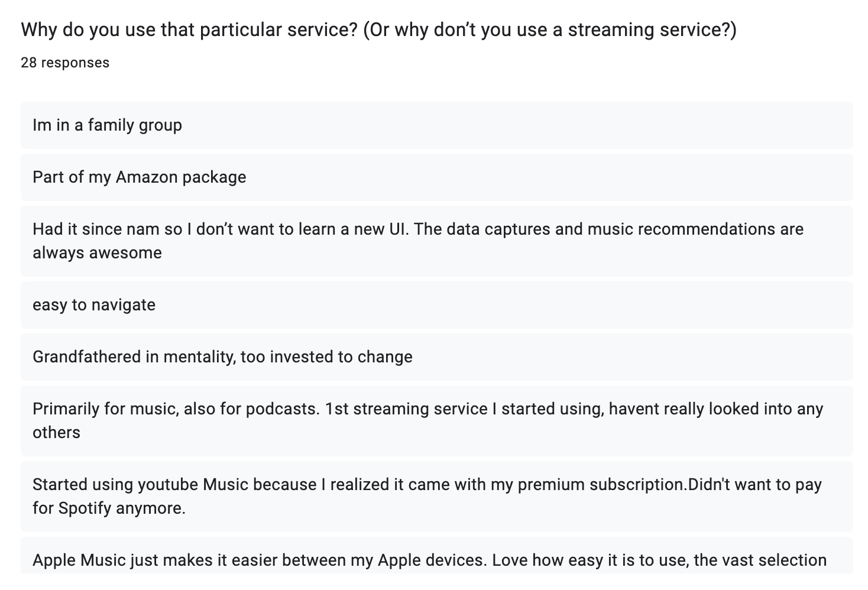The width and height of the screenshot is (868, 590).
Task: Click the text 'music recommendations are'
Action: [x=695, y=229]
